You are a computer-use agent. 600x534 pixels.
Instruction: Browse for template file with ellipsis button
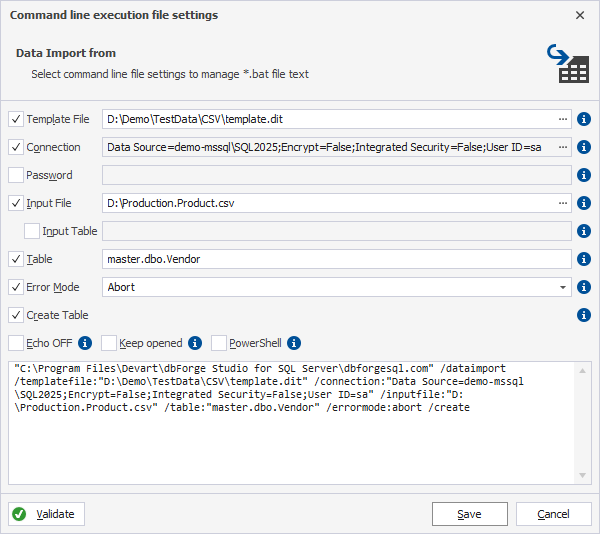coord(562,119)
